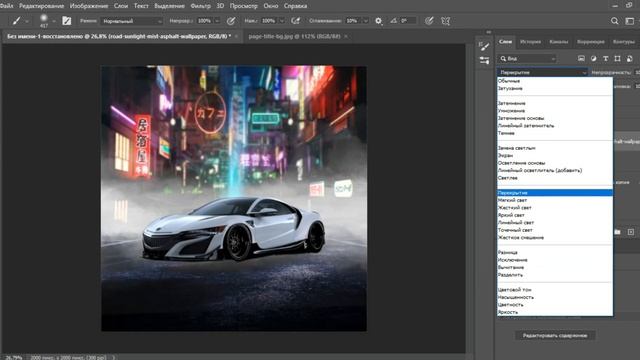Image resolution: width=640 pixels, height=360 pixels.
Task: Filter layers by type T icon
Action: coord(606,59)
